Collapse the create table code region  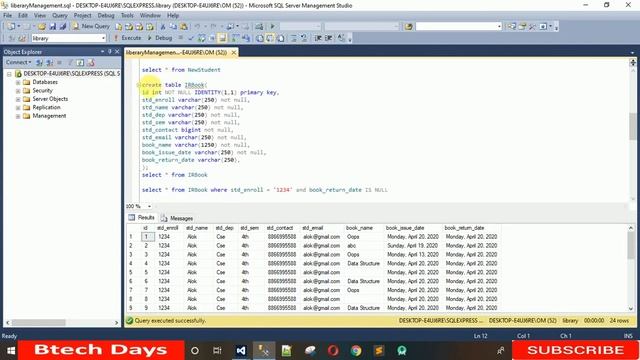coord(138,85)
